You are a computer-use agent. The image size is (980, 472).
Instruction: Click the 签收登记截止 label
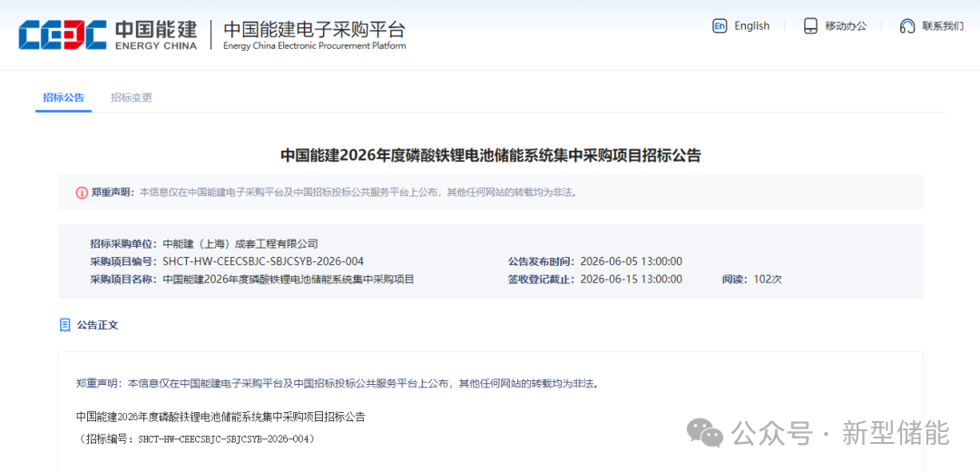pos(541,280)
